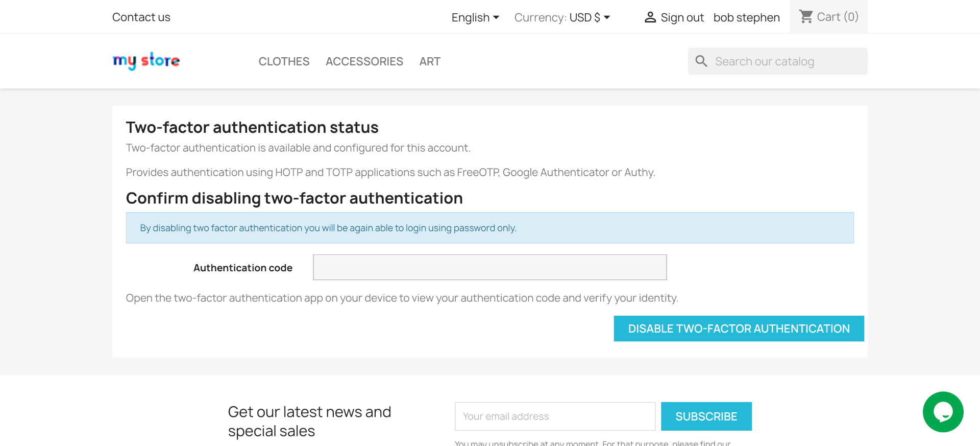
Task: Go to the my store logo homepage
Action: click(x=146, y=61)
